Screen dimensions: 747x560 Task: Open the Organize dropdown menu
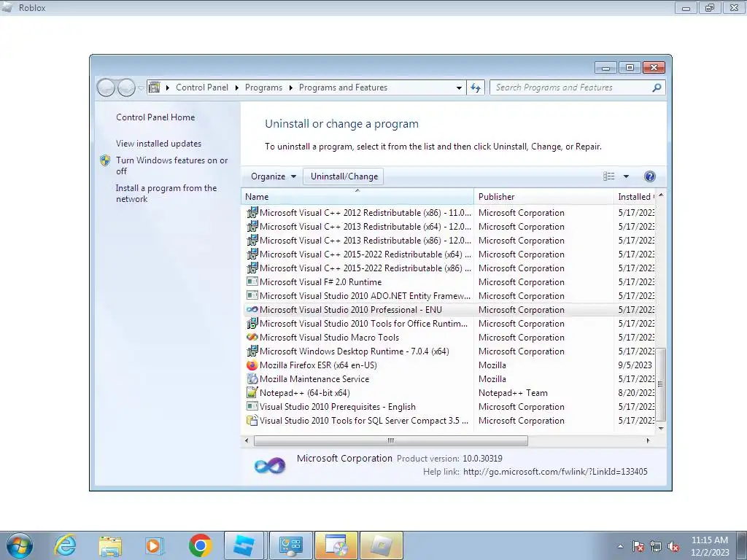tap(274, 176)
